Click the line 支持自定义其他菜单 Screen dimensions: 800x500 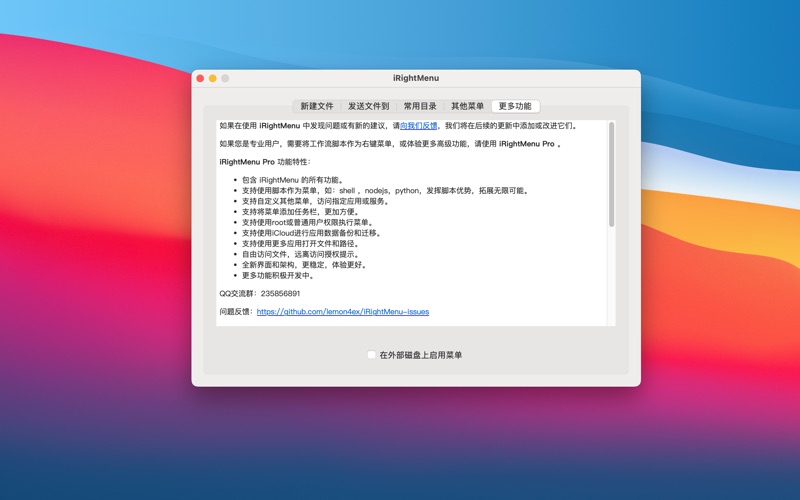317,201
